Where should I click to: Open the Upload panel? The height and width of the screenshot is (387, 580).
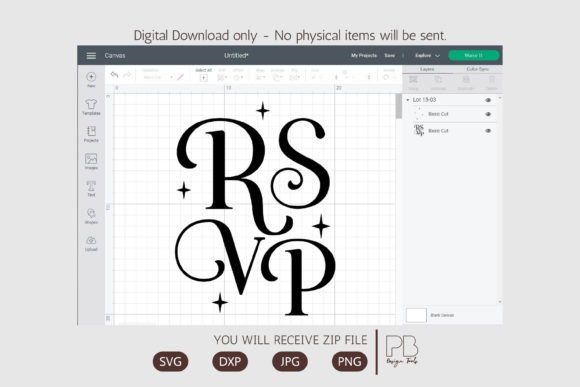pyautogui.click(x=91, y=243)
